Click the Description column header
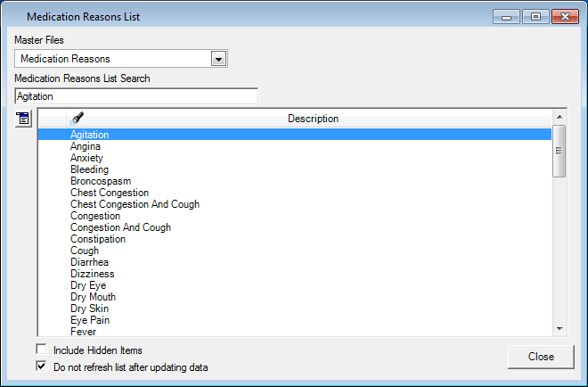This screenshot has height=387, width=588. coord(313,119)
